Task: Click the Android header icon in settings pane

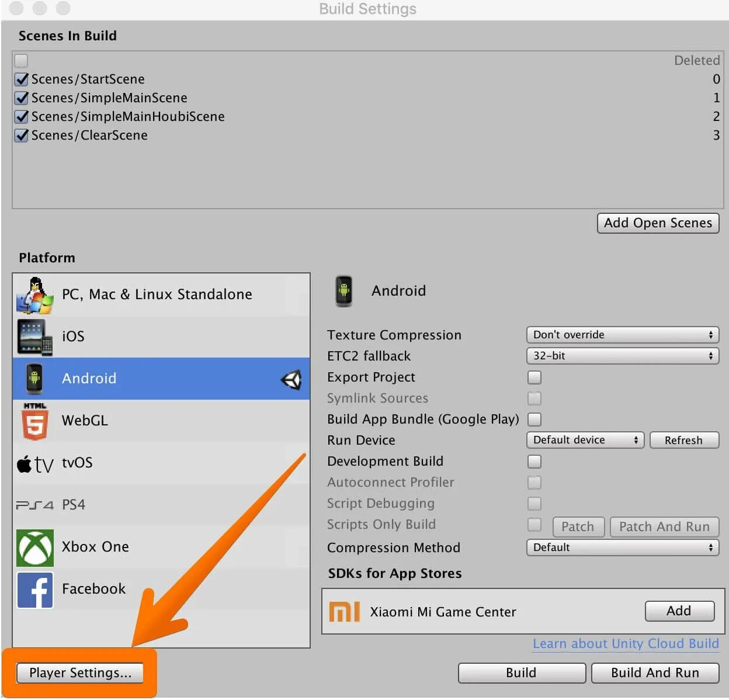Action: pyautogui.click(x=344, y=291)
